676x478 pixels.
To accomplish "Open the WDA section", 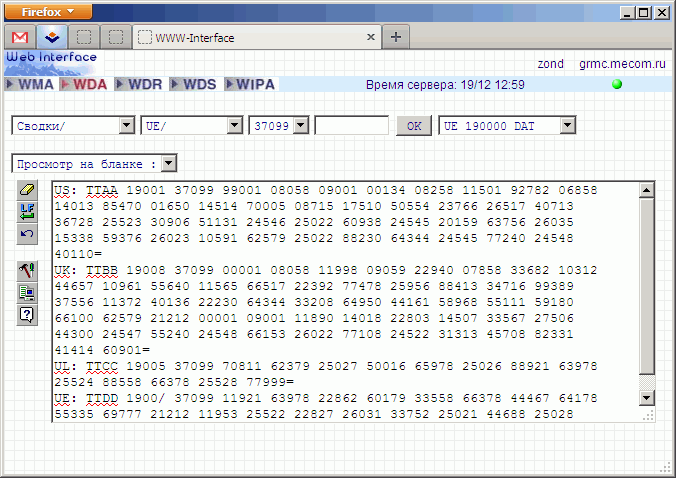I will coord(84,84).
